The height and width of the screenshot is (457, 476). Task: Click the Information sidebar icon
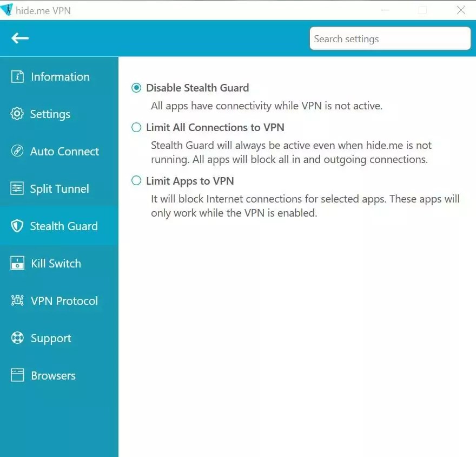pyautogui.click(x=17, y=76)
